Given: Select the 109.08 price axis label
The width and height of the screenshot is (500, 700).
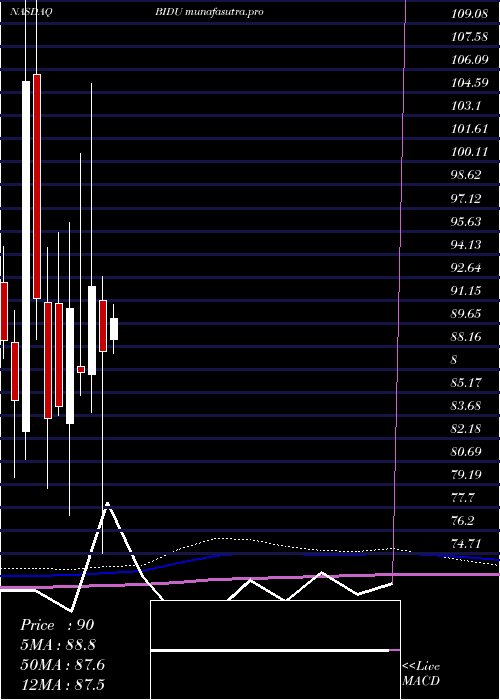Looking at the screenshot, I should pos(469,14).
